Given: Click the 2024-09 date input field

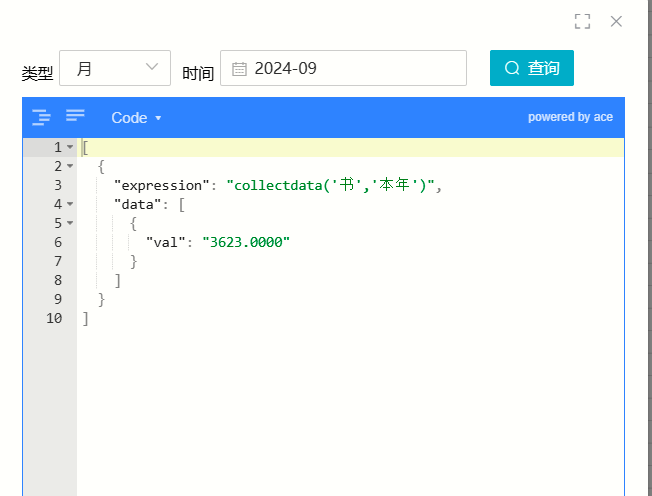Looking at the screenshot, I should click(343, 68).
